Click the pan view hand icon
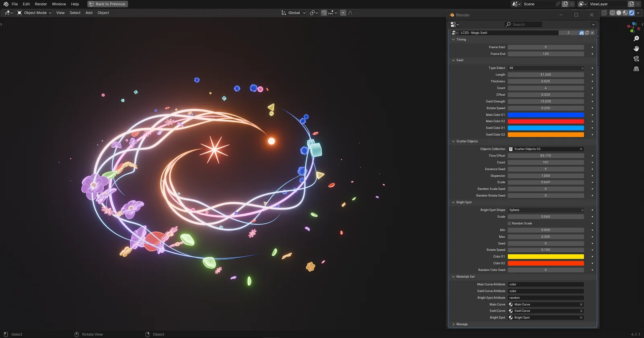This screenshot has height=338, width=644. 636,49
